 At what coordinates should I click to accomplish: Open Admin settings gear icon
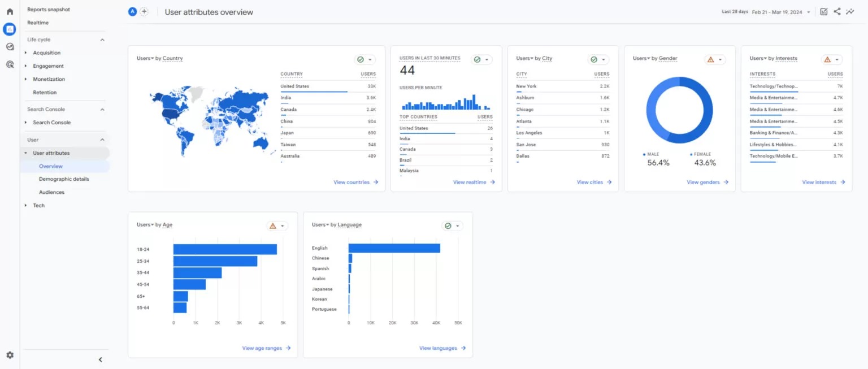point(10,355)
